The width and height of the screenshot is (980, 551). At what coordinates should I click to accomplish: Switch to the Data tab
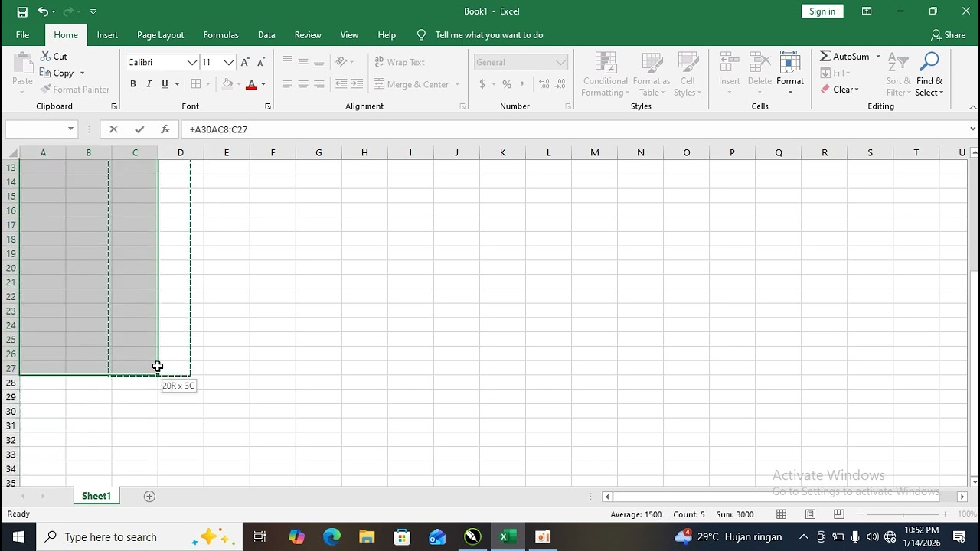click(x=266, y=35)
